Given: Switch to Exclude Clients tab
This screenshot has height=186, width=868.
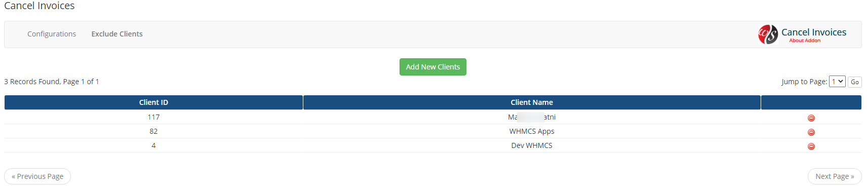Looking at the screenshot, I should pos(117,34).
